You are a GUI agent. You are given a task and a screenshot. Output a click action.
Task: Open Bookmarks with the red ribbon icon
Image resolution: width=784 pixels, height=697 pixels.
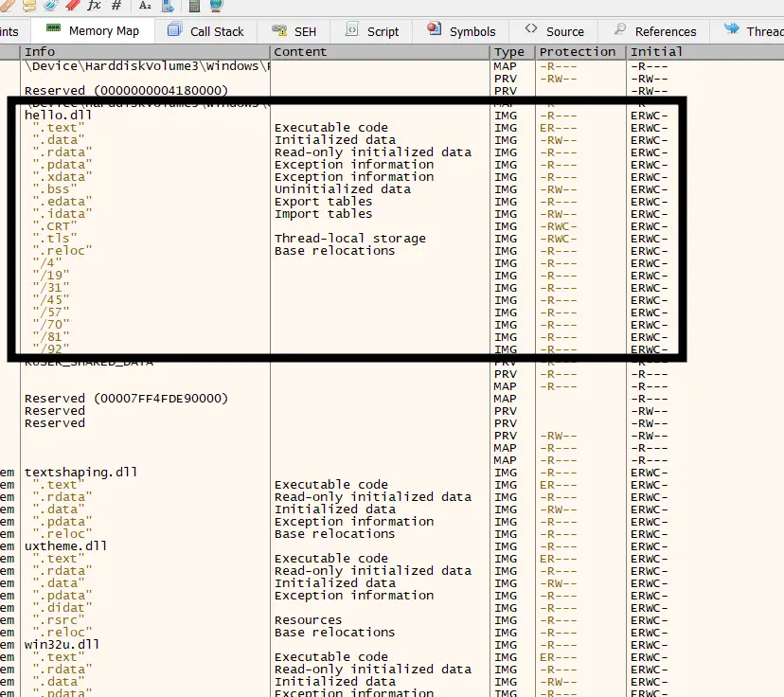72,6
